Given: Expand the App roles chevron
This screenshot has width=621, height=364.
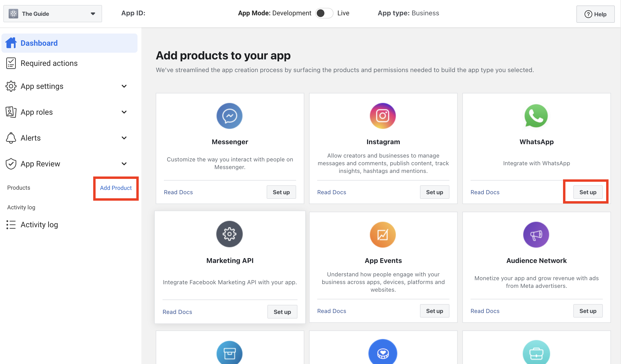Looking at the screenshot, I should click(x=124, y=112).
